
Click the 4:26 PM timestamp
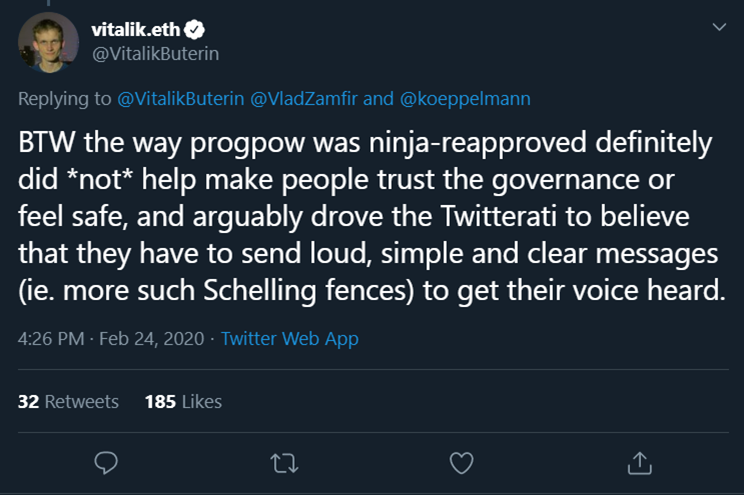tap(51, 339)
